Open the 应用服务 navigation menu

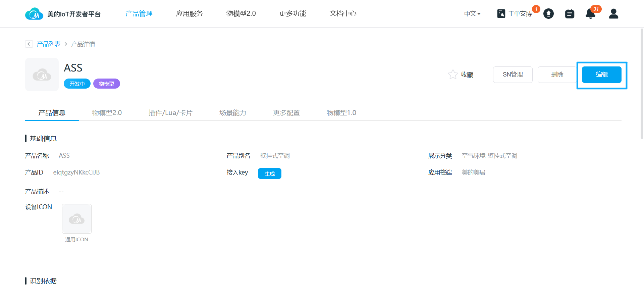pyautogui.click(x=189, y=13)
